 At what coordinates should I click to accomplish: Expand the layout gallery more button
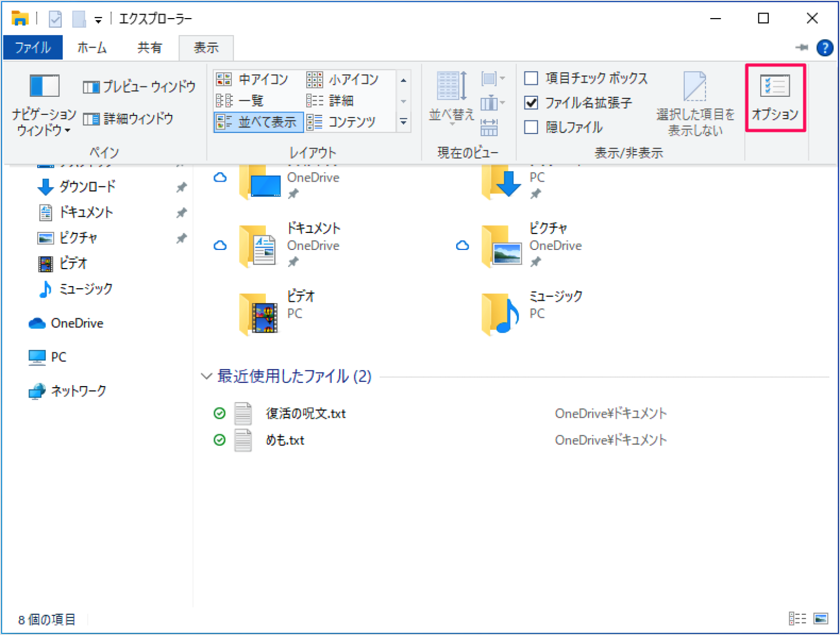point(404,122)
